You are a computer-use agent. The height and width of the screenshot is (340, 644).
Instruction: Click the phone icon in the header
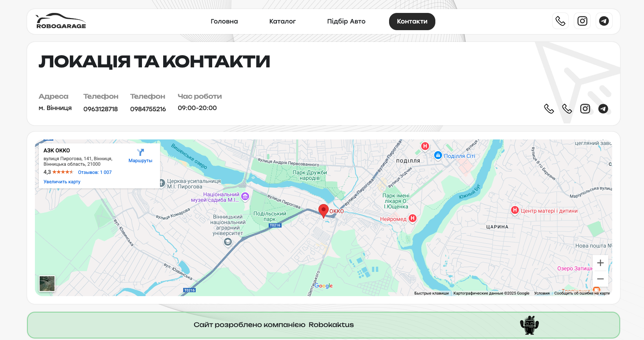(x=560, y=21)
